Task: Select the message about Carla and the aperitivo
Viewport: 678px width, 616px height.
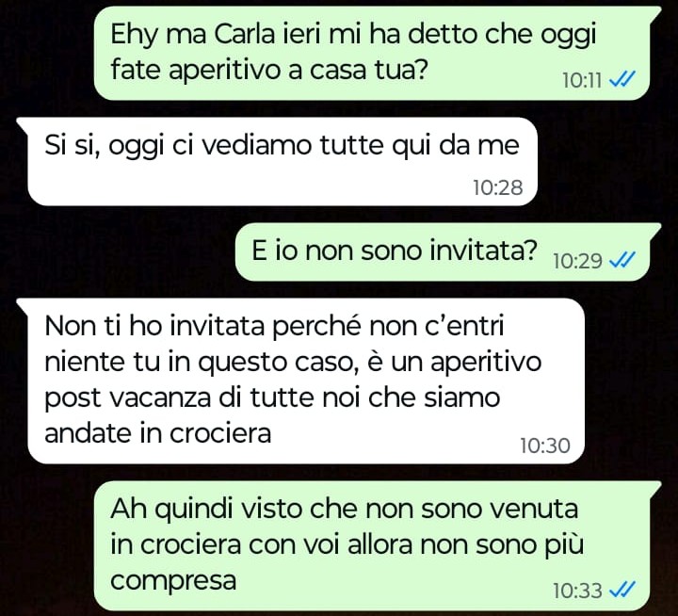Action: click(372, 53)
